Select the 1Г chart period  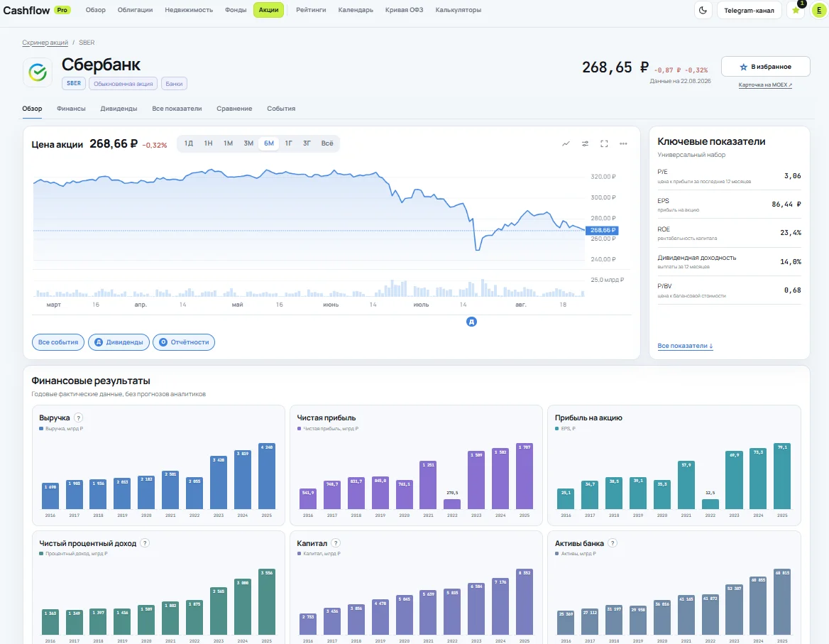coord(289,143)
